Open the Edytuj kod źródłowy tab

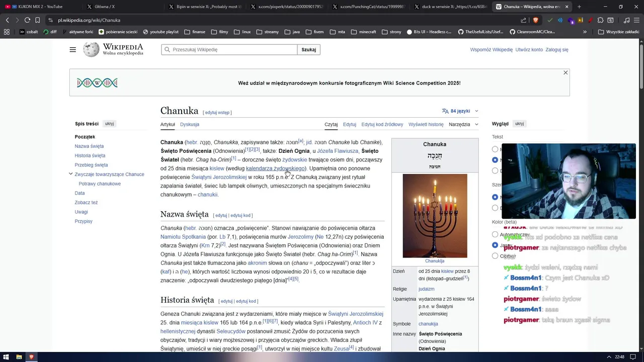382,124
